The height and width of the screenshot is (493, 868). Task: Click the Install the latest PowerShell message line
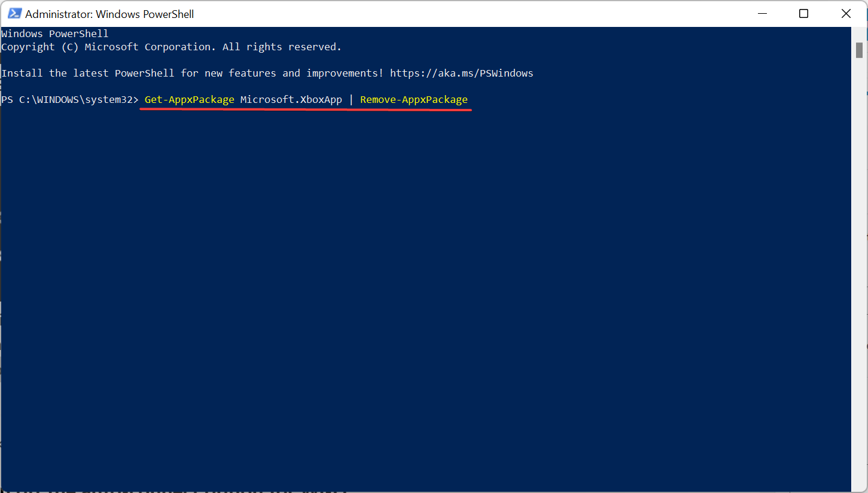(x=191, y=72)
